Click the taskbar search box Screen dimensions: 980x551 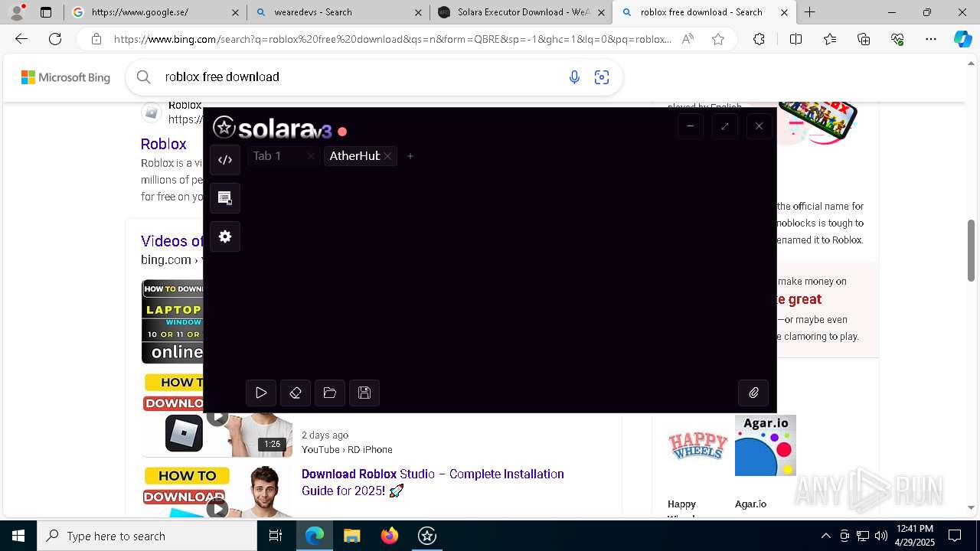pyautogui.click(x=147, y=536)
